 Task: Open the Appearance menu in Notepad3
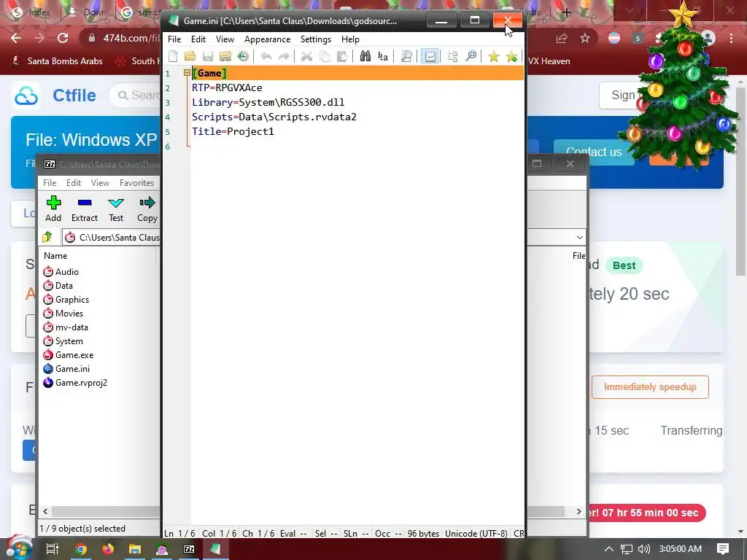click(x=267, y=39)
